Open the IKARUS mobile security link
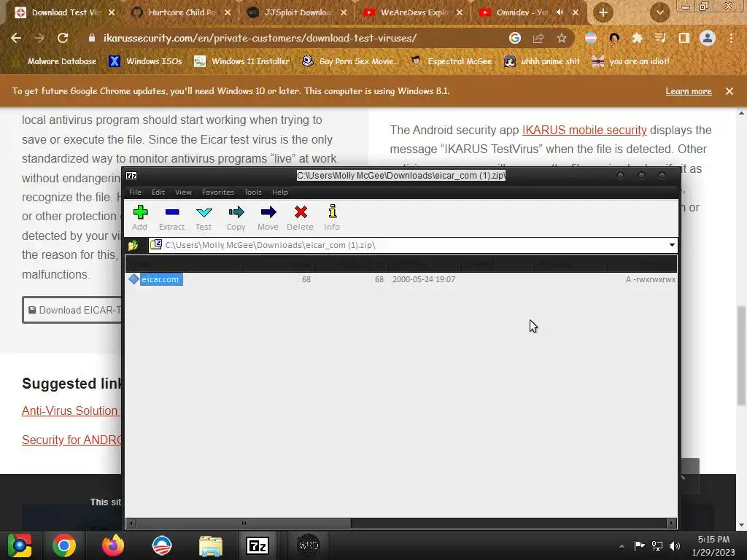 point(584,130)
